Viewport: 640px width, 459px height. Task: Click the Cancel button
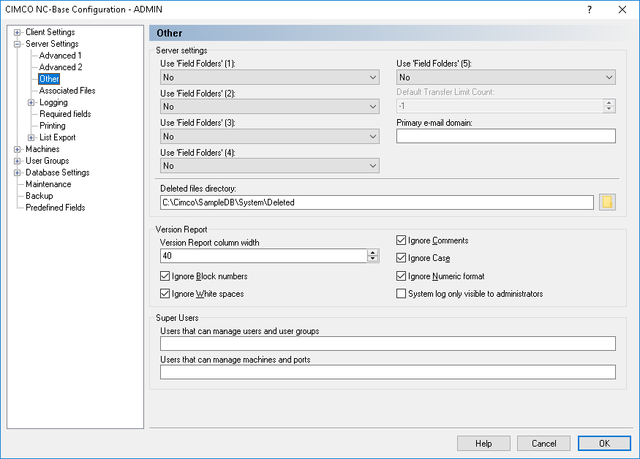[x=544, y=443]
